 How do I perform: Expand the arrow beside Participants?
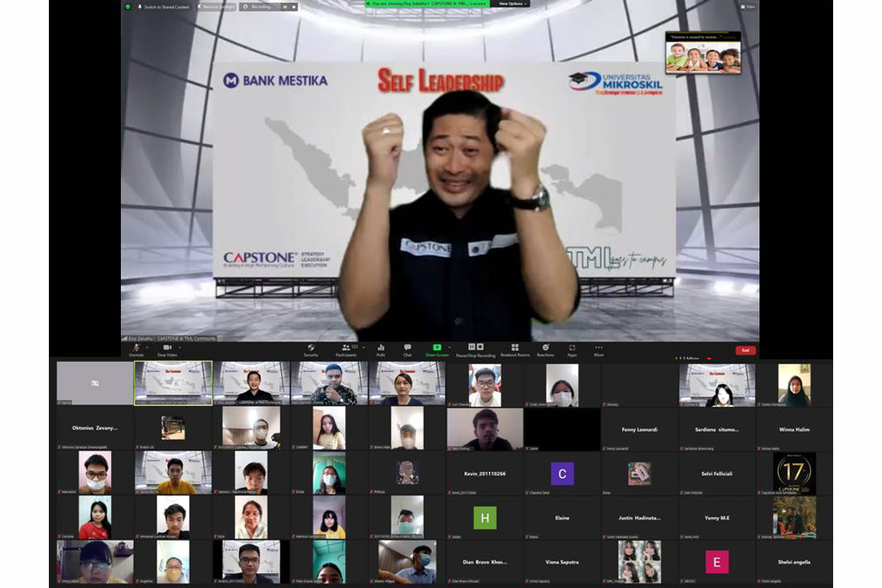(364, 348)
